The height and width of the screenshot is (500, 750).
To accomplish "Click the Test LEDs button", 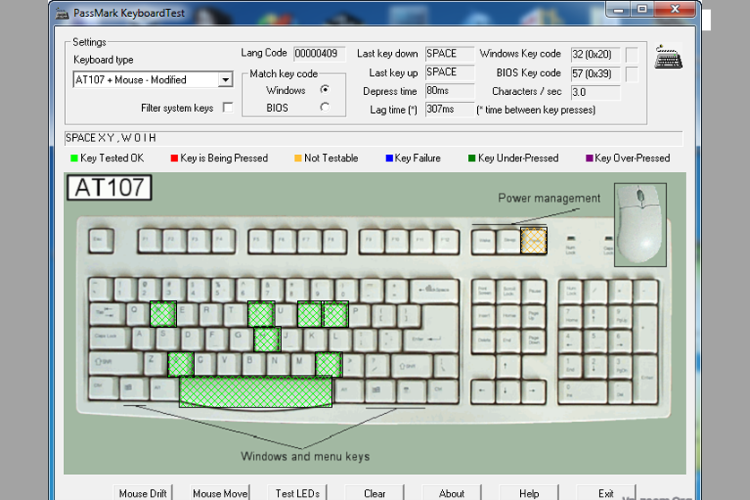I will click(x=298, y=493).
